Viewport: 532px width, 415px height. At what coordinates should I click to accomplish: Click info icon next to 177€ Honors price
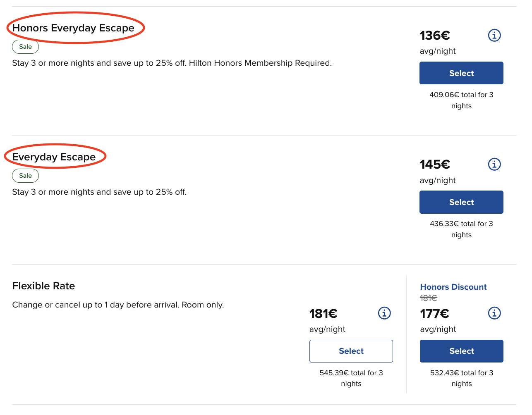click(x=494, y=313)
